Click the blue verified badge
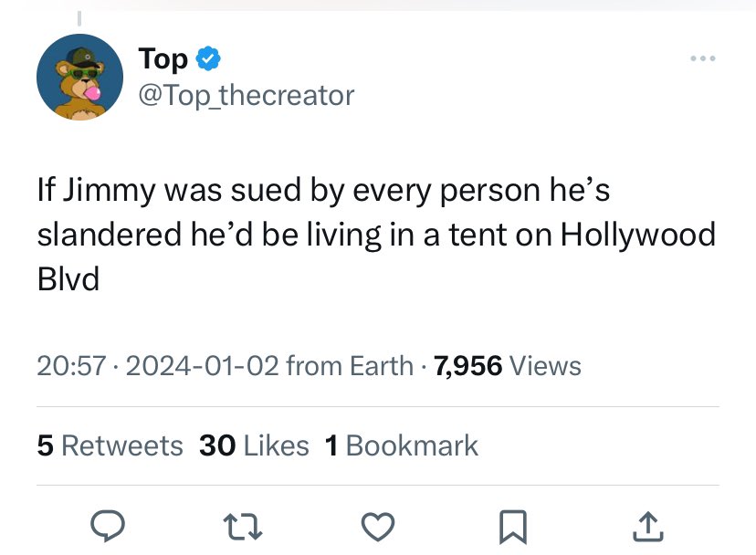The width and height of the screenshot is (756, 555). point(208,58)
